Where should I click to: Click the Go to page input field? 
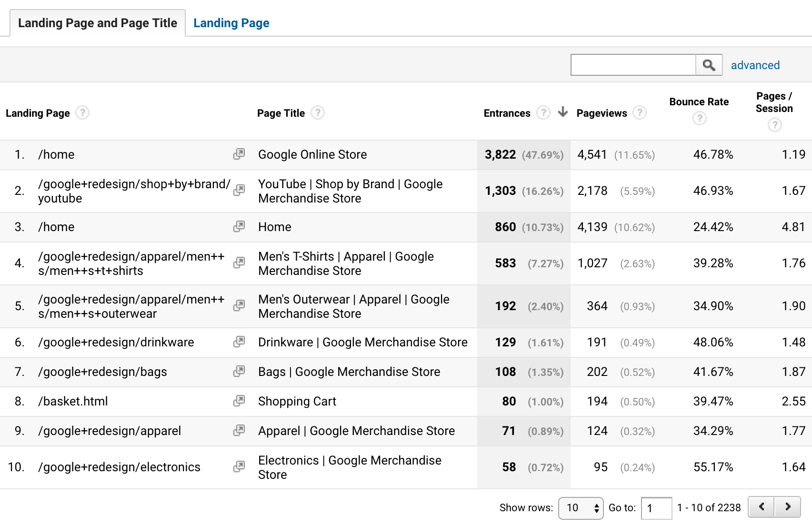coord(657,508)
